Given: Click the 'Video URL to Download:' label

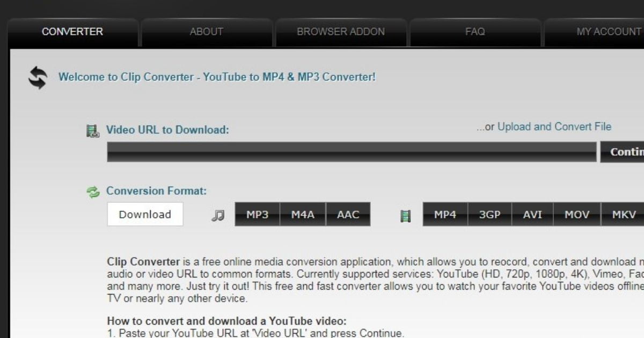Looking at the screenshot, I should 167,130.
